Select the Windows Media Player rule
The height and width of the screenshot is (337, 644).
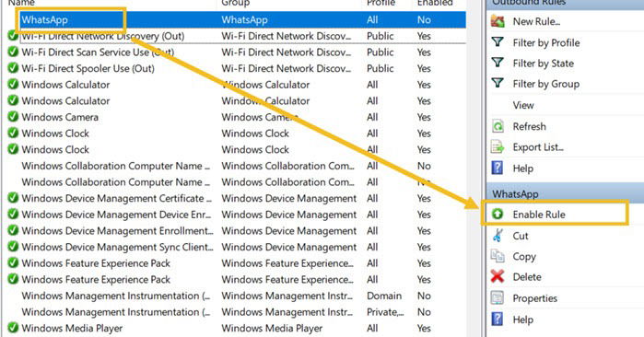(x=236, y=328)
